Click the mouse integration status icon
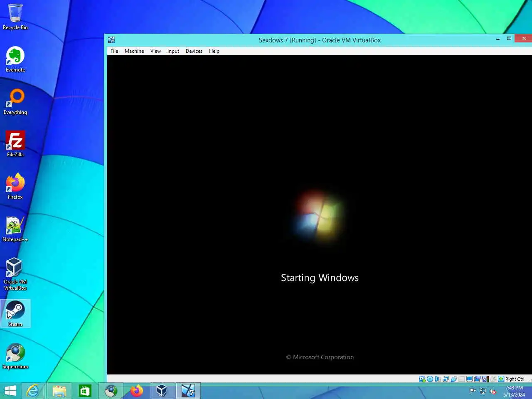 pos(493,379)
